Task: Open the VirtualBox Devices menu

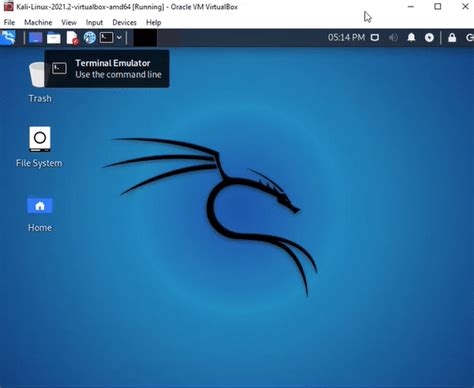Action: pyautogui.click(x=124, y=22)
